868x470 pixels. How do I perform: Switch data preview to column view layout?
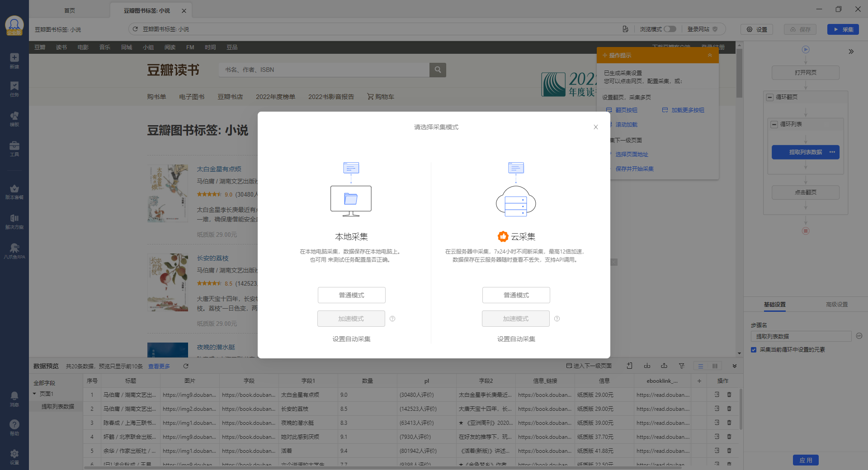pyautogui.click(x=716, y=366)
